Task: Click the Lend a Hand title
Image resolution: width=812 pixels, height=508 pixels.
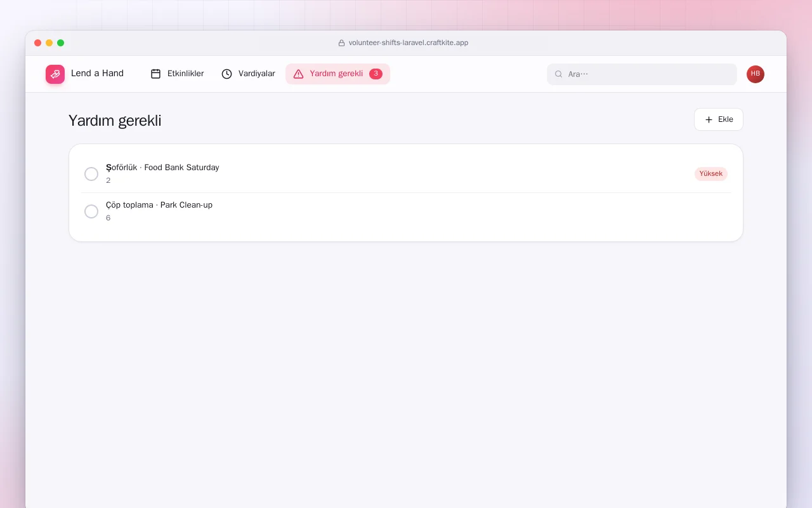Action: (x=97, y=73)
